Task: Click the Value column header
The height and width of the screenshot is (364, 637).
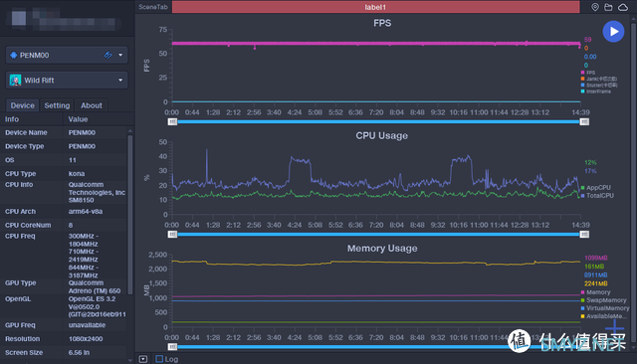Action: [78, 119]
